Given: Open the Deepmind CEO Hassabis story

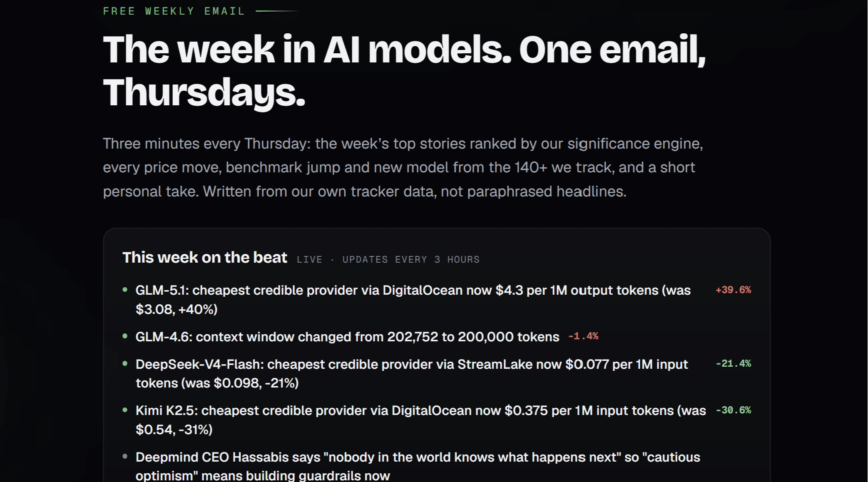Looking at the screenshot, I should [x=418, y=466].
